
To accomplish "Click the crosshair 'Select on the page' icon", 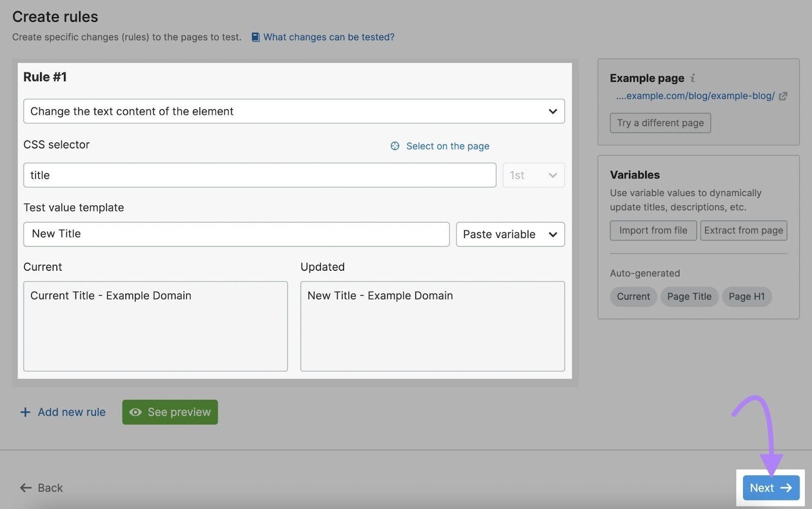I will 395,146.
